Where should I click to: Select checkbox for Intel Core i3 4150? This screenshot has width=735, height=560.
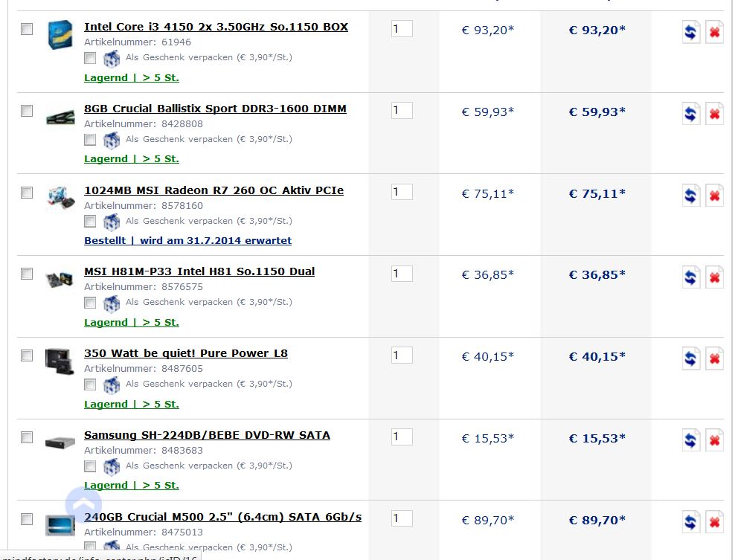[27, 29]
